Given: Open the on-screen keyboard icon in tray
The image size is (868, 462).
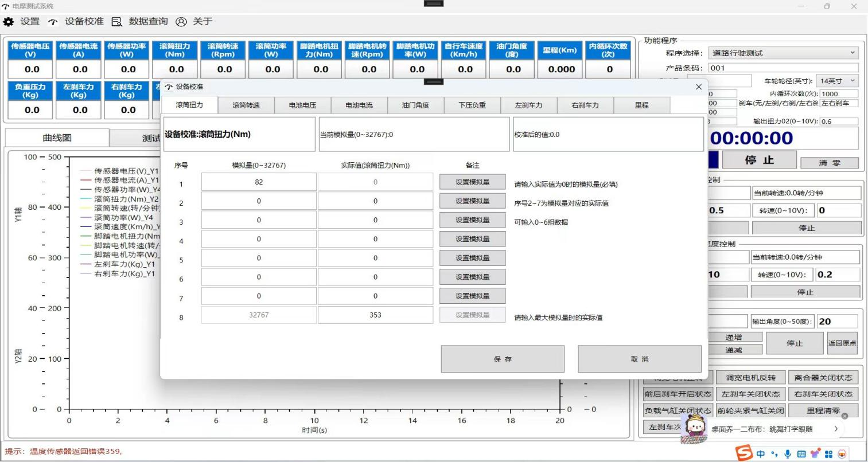Looking at the screenshot, I should pyautogui.click(x=802, y=453).
